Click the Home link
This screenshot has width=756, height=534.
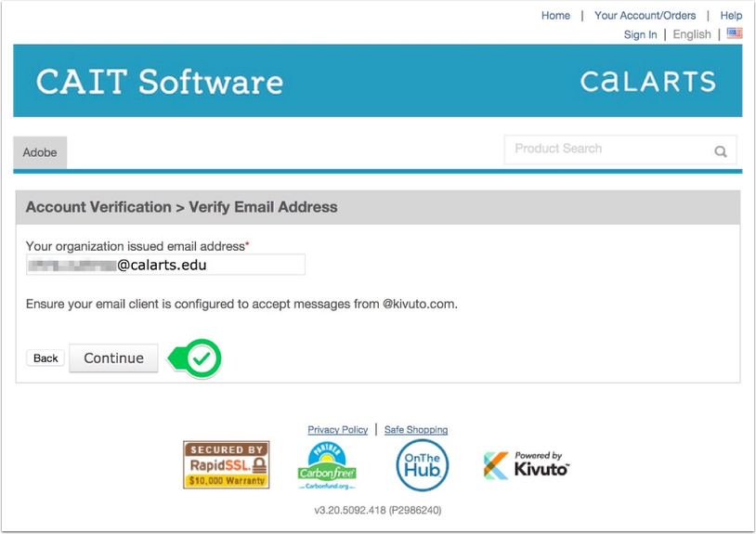tap(555, 16)
